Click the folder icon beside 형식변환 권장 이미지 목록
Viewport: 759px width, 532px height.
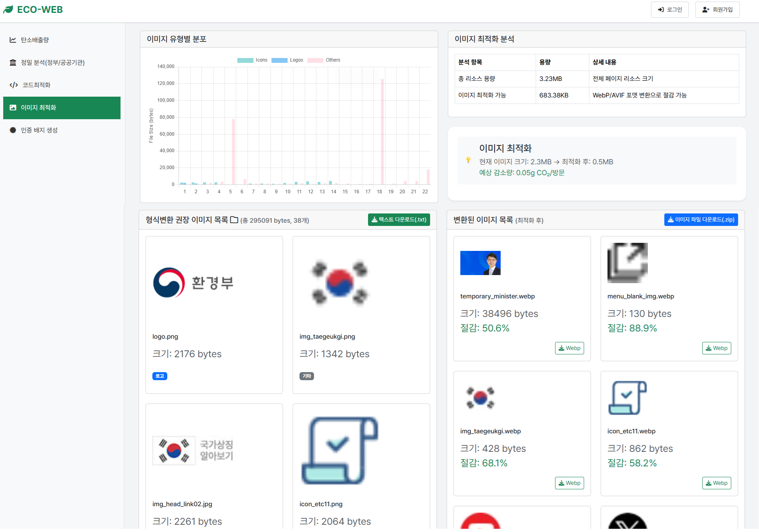click(234, 220)
